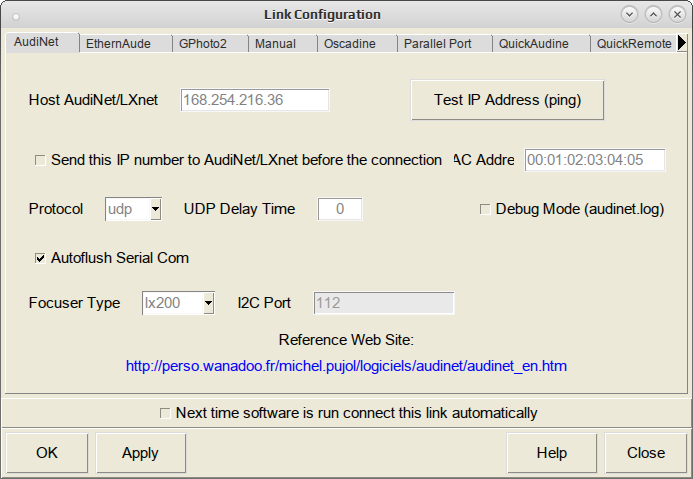This screenshot has height=479, width=693.
Task: Enable Send this IP number checkbox
Action: pos(40,160)
